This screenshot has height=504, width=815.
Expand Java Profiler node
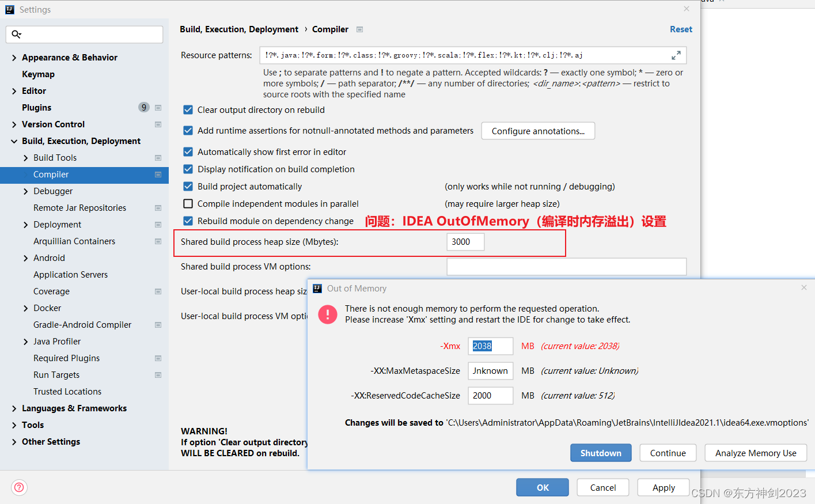pyautogui.click(x=25, y=342)
